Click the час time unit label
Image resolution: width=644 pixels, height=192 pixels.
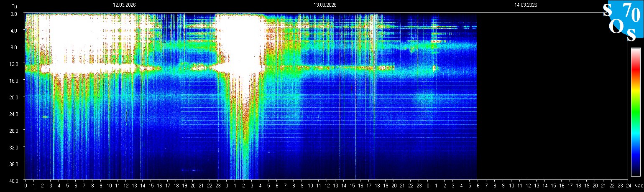(639, 186)
